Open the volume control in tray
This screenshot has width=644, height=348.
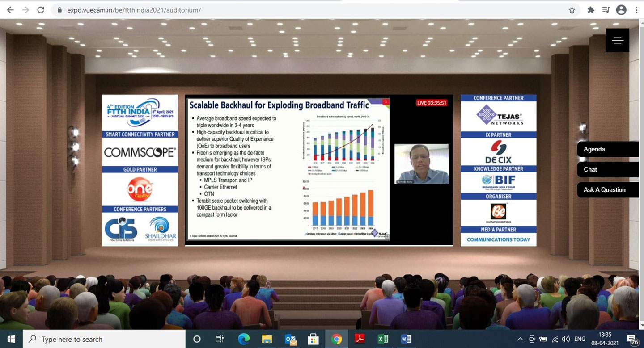tap(566, 339)
